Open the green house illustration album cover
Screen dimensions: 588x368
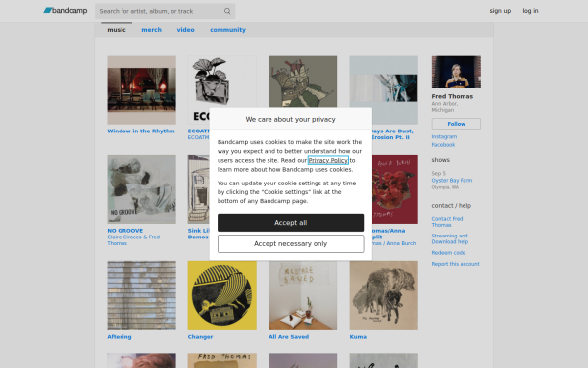(303, 81)
